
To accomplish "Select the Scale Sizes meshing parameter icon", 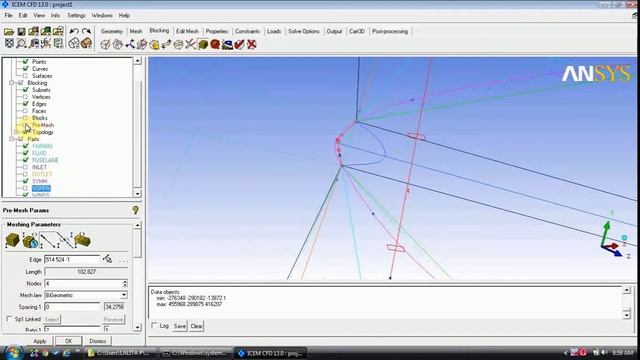I will [30, 240].
